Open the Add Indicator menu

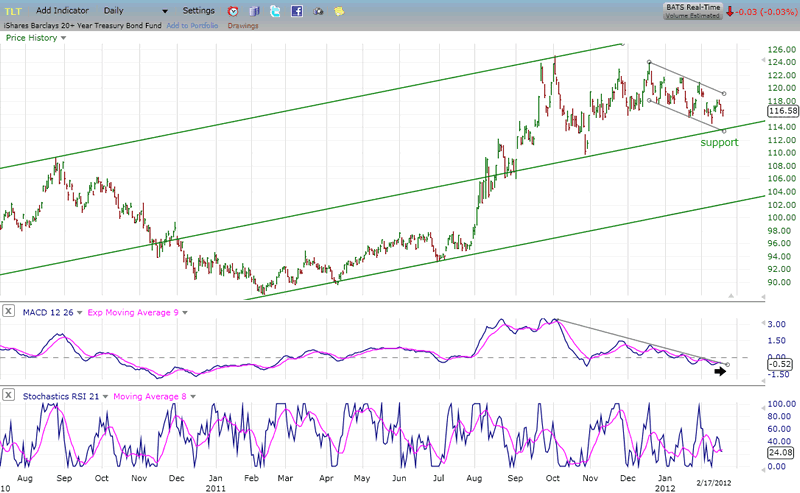(x=64, y=10)
